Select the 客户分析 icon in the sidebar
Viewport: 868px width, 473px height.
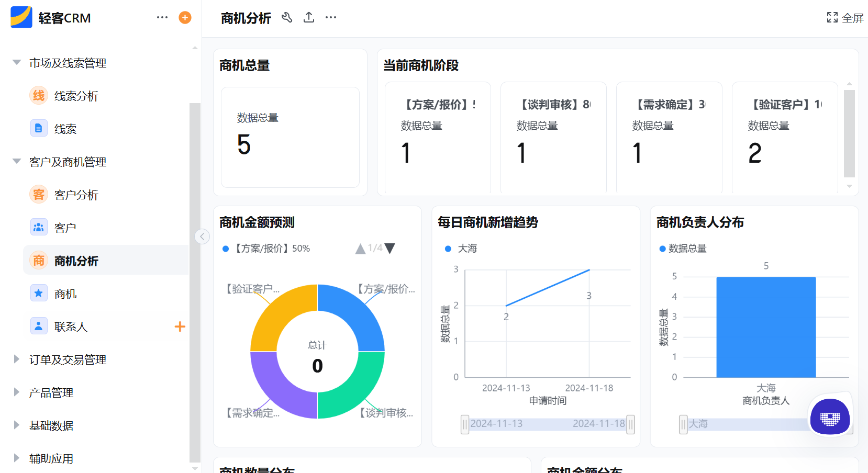coord(38,194)
